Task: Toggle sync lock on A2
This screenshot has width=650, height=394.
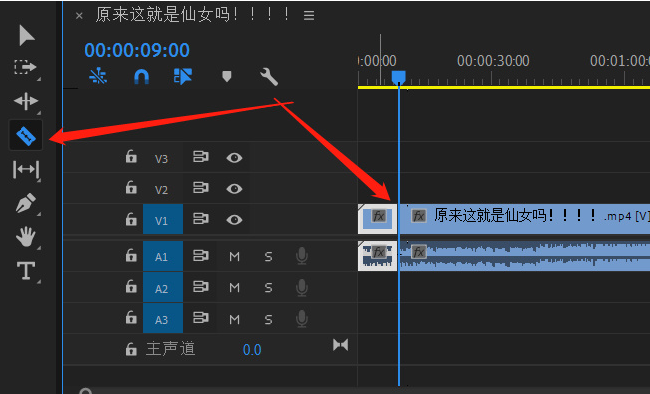Action: [201, 286]
